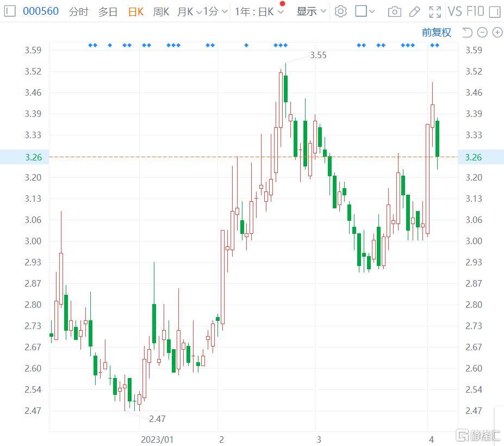The width and height of the screenshot is (504, 446).
Task: Choose the 1分 one-minute period
Action: point(211,12)
